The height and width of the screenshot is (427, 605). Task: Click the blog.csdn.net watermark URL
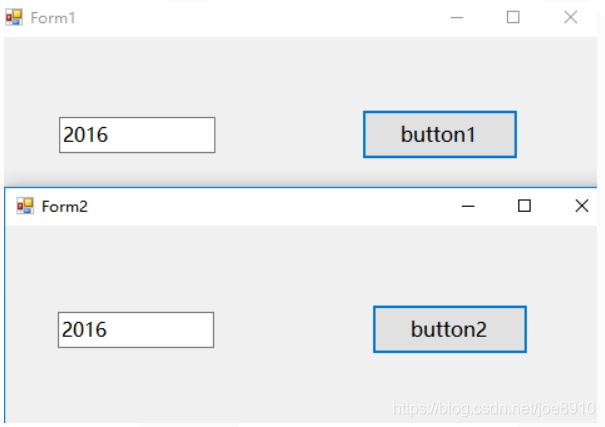(x=494, y=408)
